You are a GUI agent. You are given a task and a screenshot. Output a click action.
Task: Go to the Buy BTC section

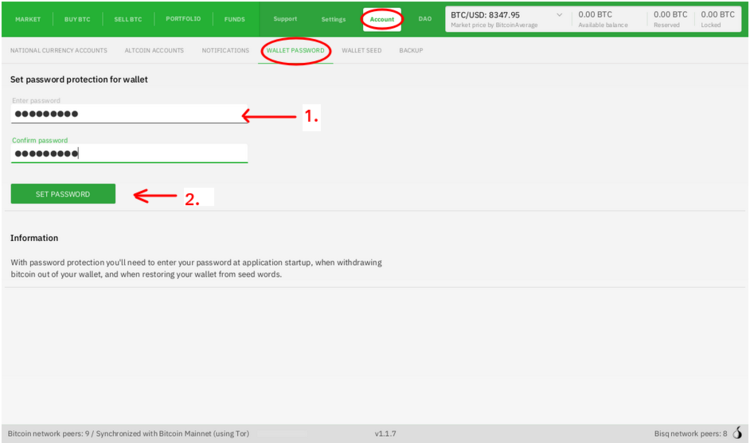pyautogui.click(x=77, y=19)
